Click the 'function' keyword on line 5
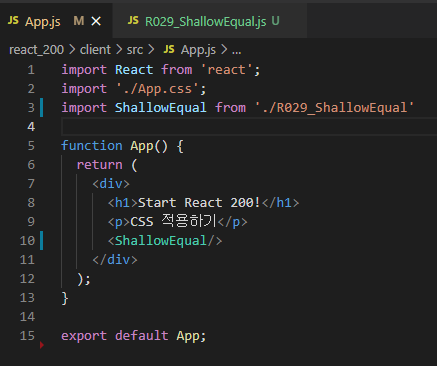Screen dimensions: 437x366 tap(92, 146)
